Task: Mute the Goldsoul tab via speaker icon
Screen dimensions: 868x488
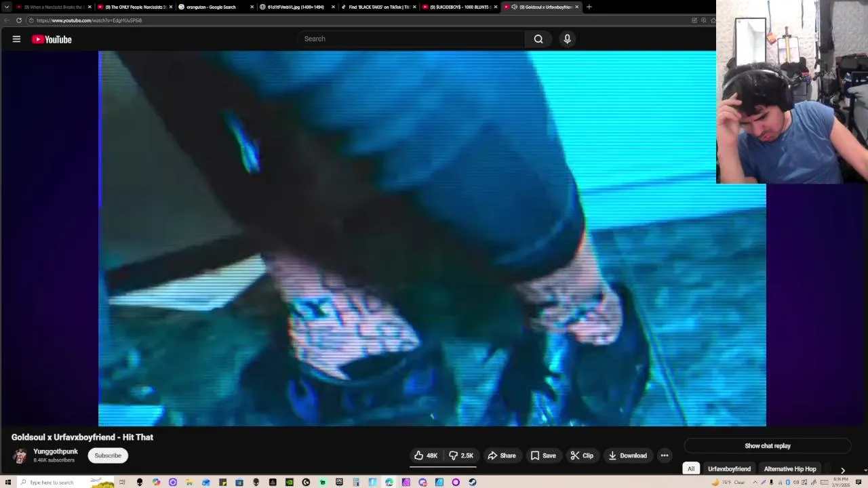Action: tap(514, 7)
